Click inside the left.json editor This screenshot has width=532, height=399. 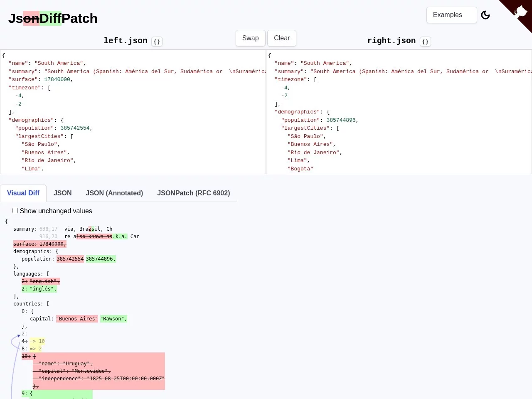[125, 112]
